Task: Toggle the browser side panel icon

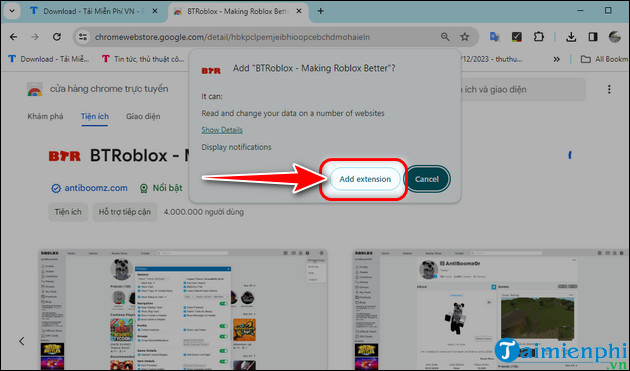Action: (593, 37)
